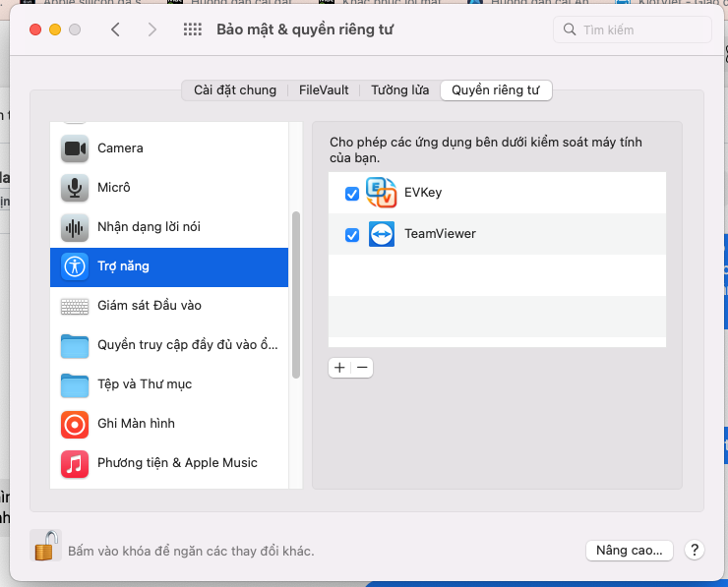The width and height of the screenshot is (728, 587).
Task: Go forward with the right chevron
Action: (x=152, y=29)
